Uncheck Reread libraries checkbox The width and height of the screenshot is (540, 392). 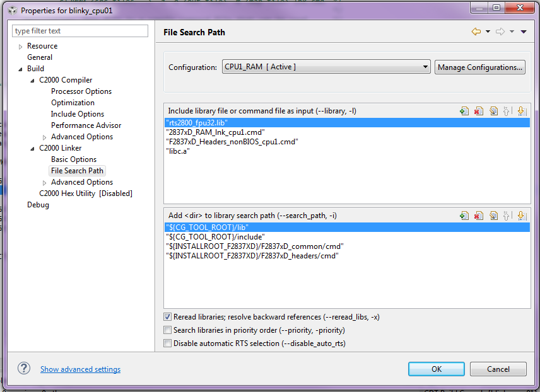pos(167,317)
